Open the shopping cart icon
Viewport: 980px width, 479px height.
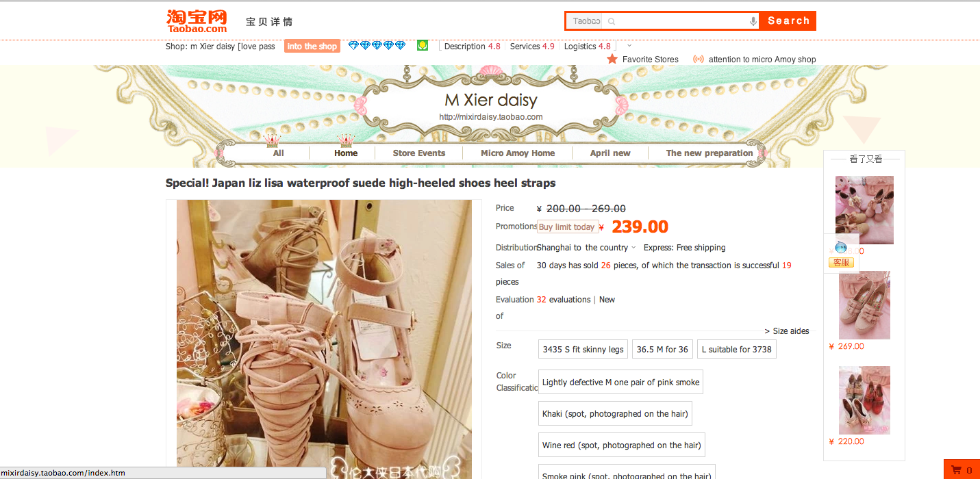coord(956,470)
